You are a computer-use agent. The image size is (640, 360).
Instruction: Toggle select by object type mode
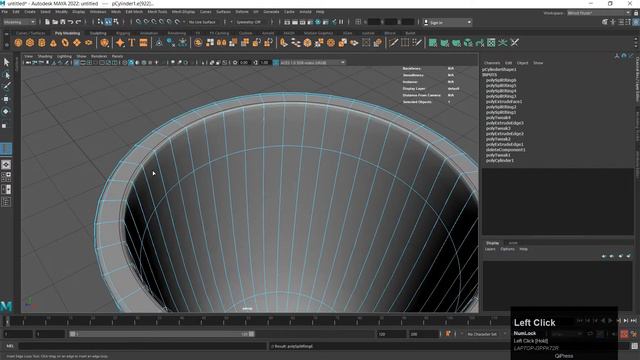click(x=108, y=22)
